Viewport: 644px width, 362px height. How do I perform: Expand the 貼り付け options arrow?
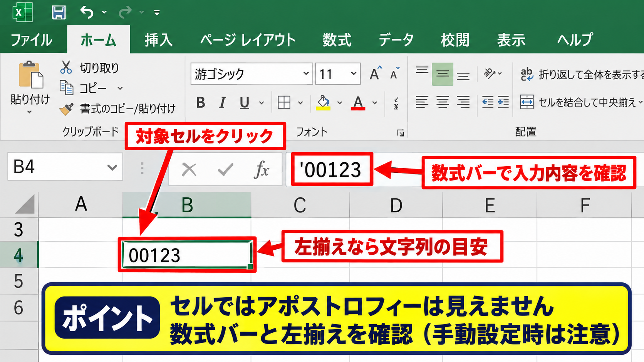[30, 112]
